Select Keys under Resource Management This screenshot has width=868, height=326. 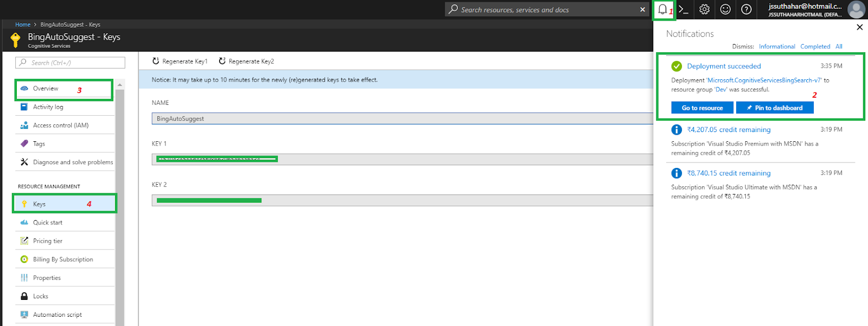(65, 204)
